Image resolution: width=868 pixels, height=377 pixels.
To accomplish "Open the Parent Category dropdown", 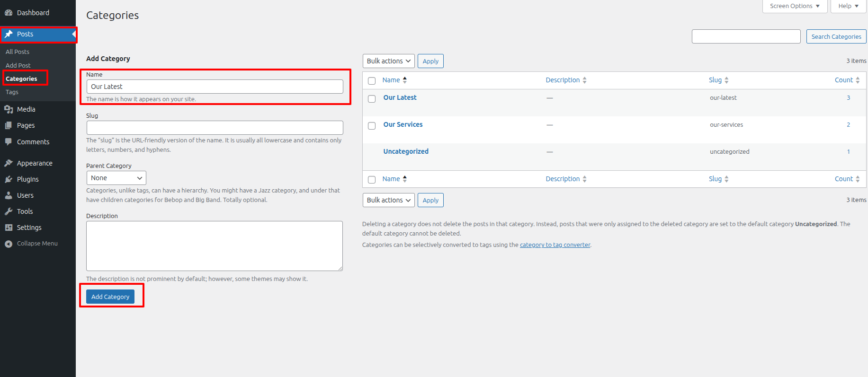I will click(116, 178).
